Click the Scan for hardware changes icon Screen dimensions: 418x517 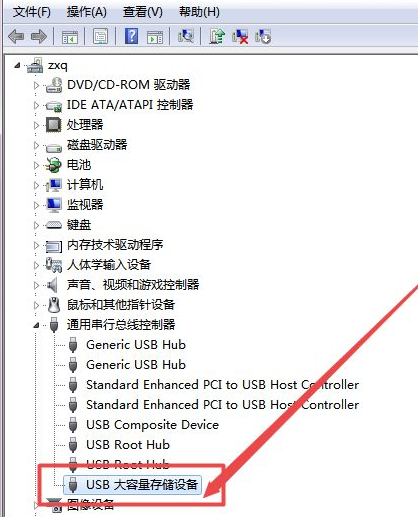(x=186, y=36)
